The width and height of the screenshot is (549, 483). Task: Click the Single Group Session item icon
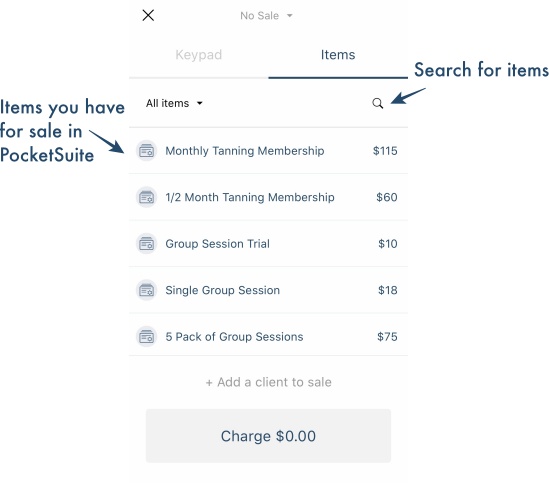[x=146, y=290]
